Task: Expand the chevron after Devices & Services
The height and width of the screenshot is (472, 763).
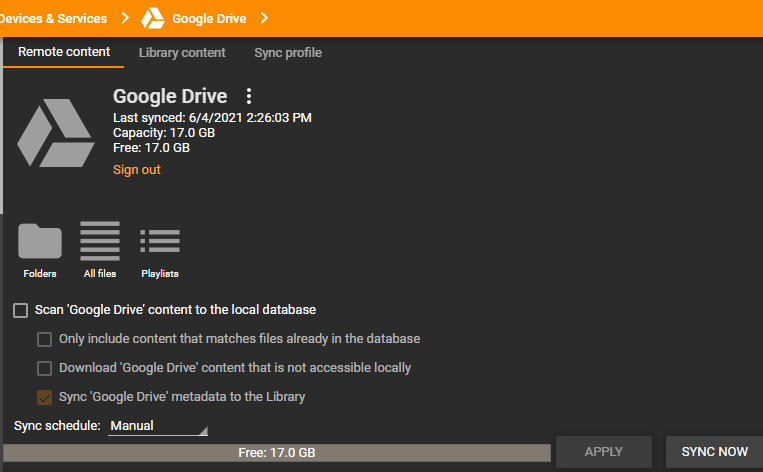Action: [x=125, y=18]
